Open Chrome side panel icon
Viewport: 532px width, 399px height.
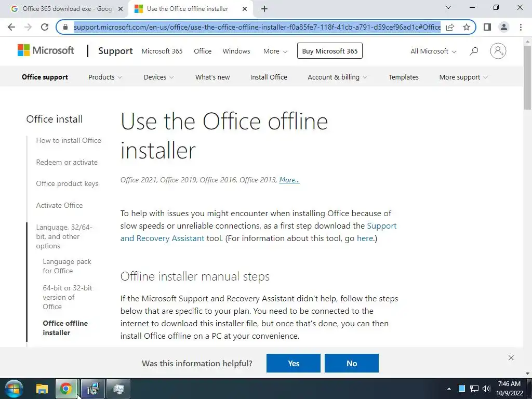pyautogui.click(x=487, y=27)
